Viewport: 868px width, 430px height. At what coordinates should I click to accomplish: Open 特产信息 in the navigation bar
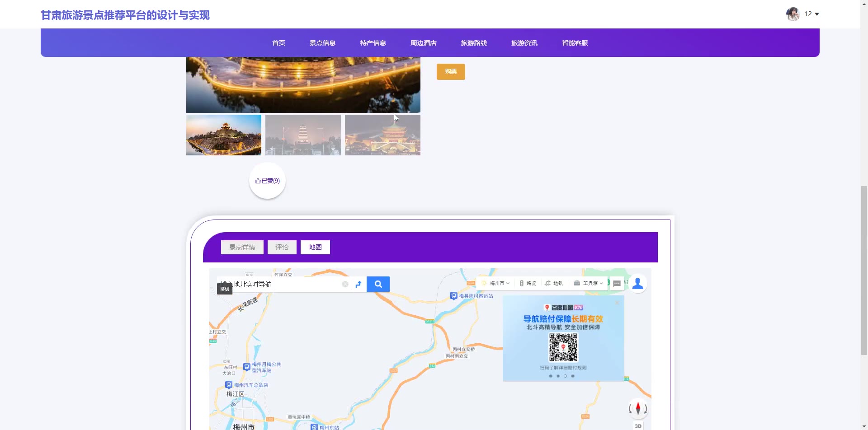tap(373, 43)
